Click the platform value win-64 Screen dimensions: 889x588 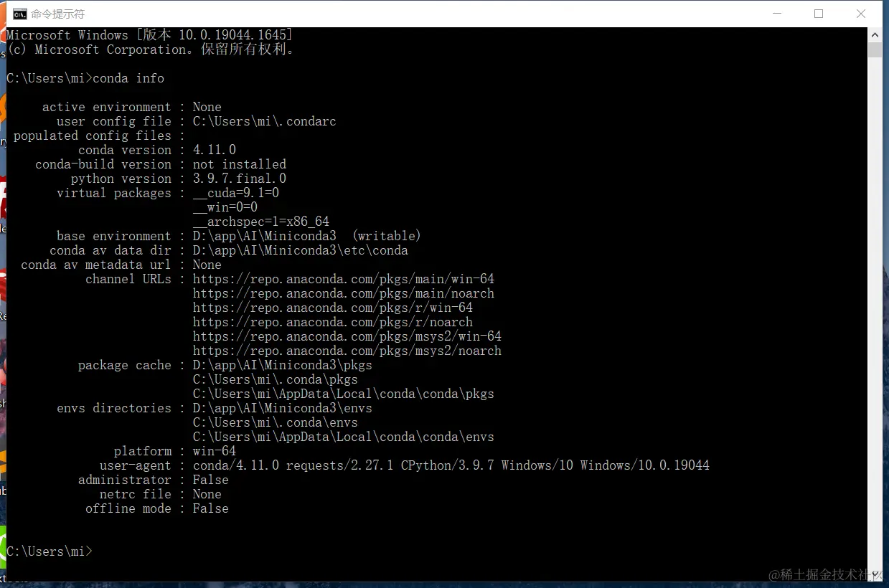pyautogui.click(x=215, y=451)
